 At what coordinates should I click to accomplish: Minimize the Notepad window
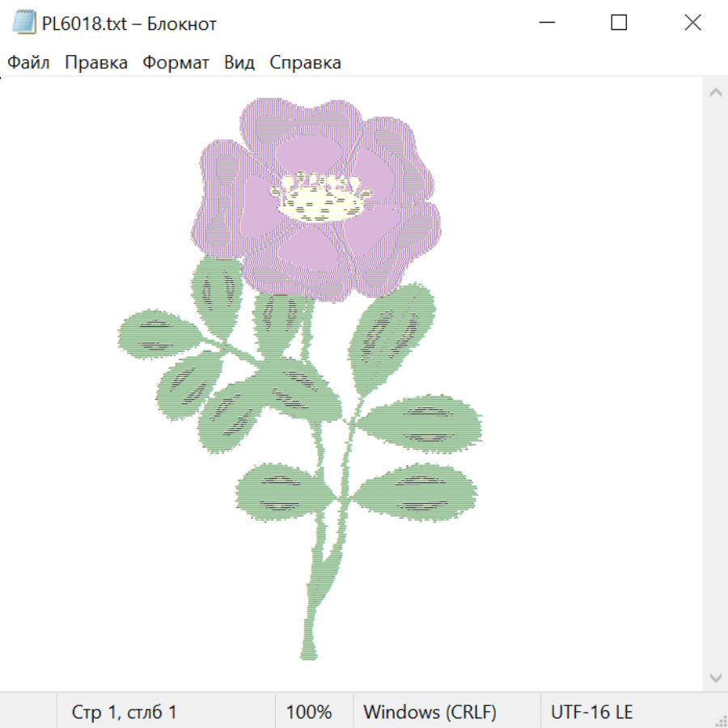click(545, 23)
